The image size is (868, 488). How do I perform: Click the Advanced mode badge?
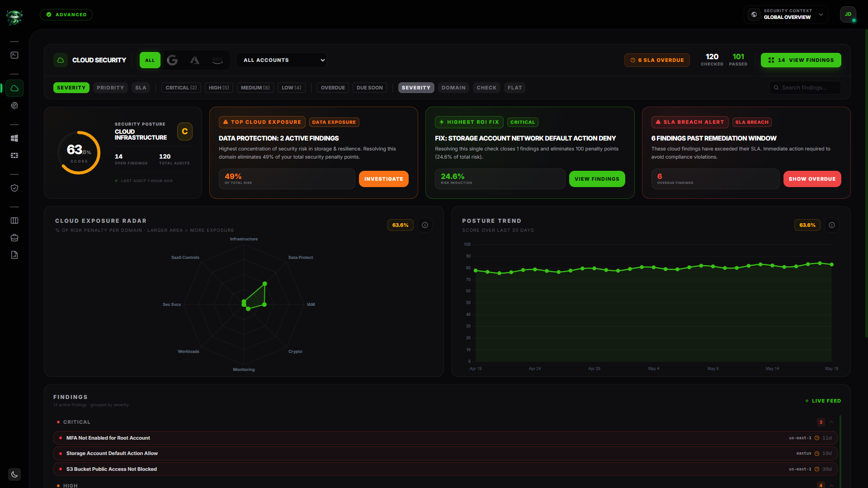66,14
